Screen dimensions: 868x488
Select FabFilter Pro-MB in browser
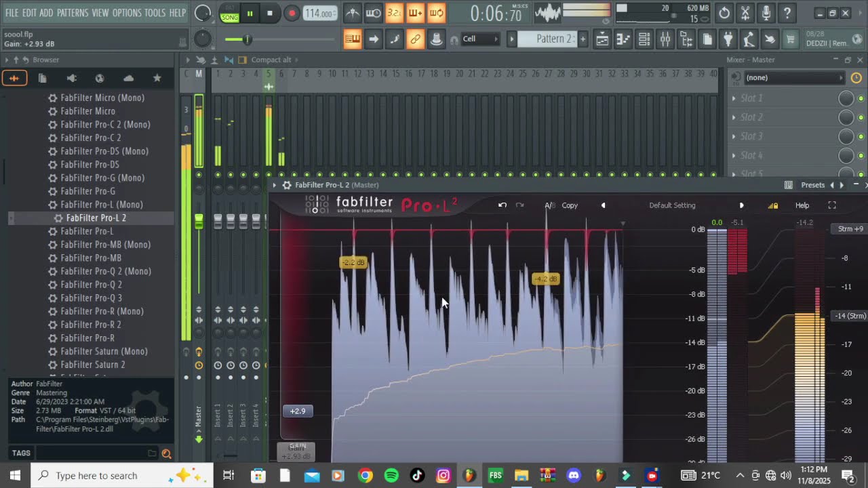click(91, 258)
